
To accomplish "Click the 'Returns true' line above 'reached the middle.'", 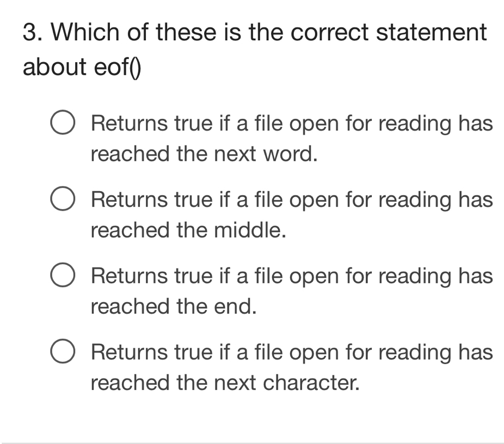I will 292,200.
